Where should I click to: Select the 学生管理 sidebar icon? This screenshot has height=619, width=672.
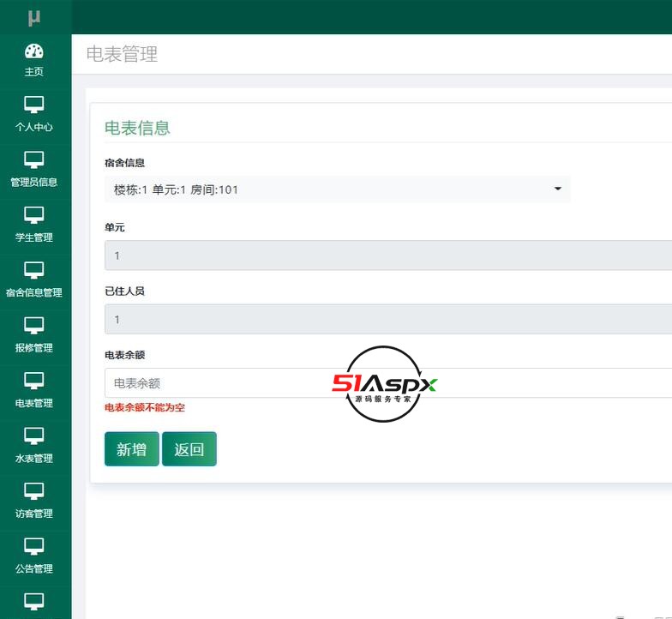click(x=34, y=215)
